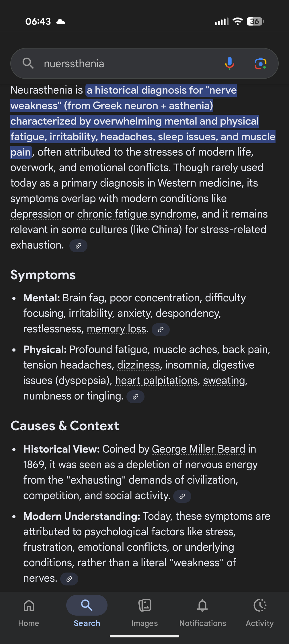289x644 pixels.
Task: Tap the sweating link
Action: point(224,381)
